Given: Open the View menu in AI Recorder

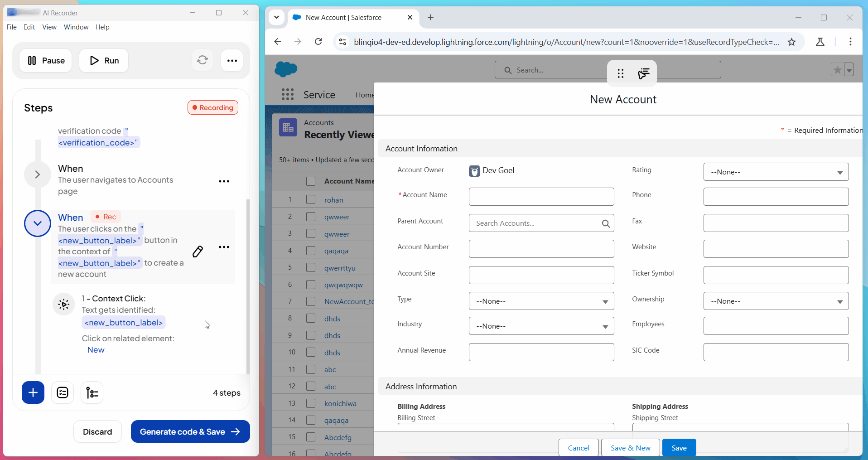Looking at the screenshot, I should (x=49, y=27).
